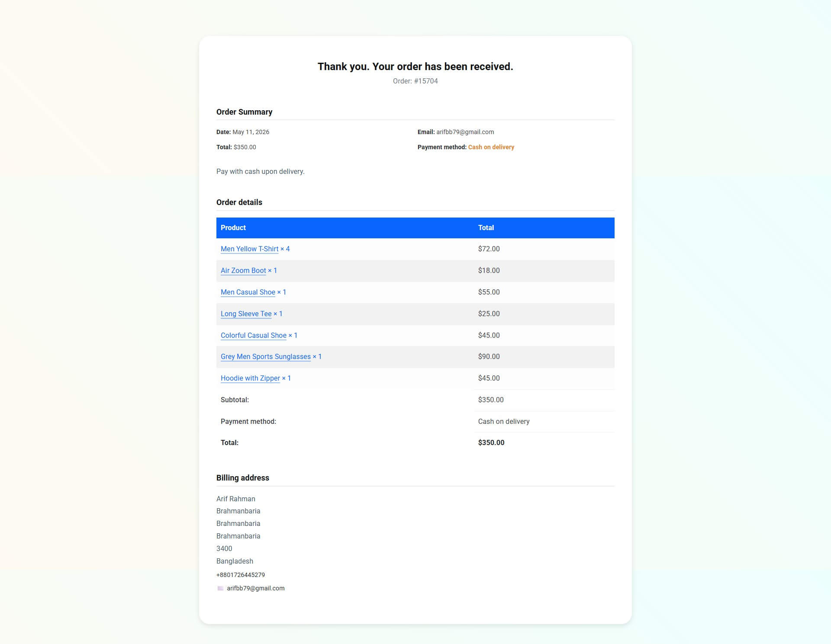Screen dimensions: 831x644
Task: Click the billing email arifbb79@gmail.com
Action: point(256,588)
